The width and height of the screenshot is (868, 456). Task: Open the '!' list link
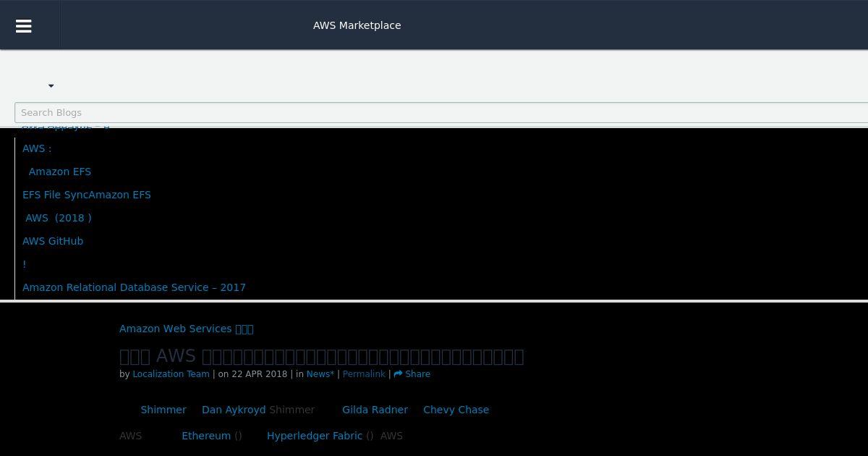(25, 264)
